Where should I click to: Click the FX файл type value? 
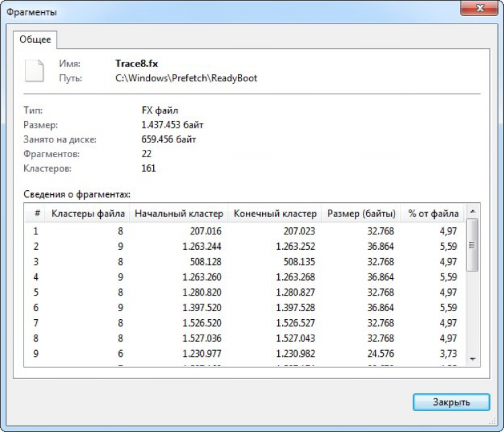coord(160,110)
